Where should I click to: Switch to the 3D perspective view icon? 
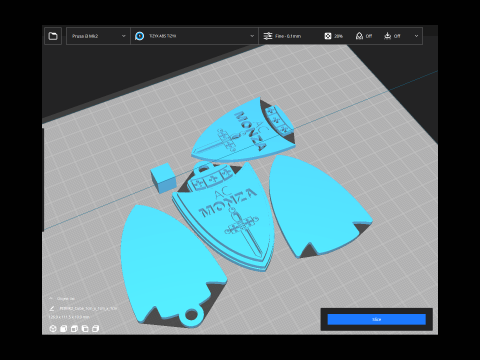click(53, 329)
